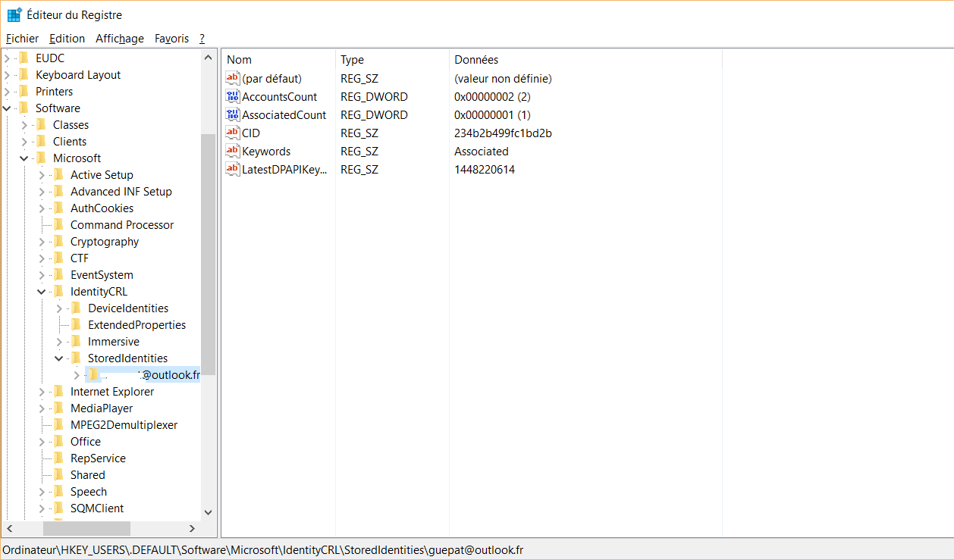Collapse the Software tree node
The image size is (954, 560).
[7, 108]
